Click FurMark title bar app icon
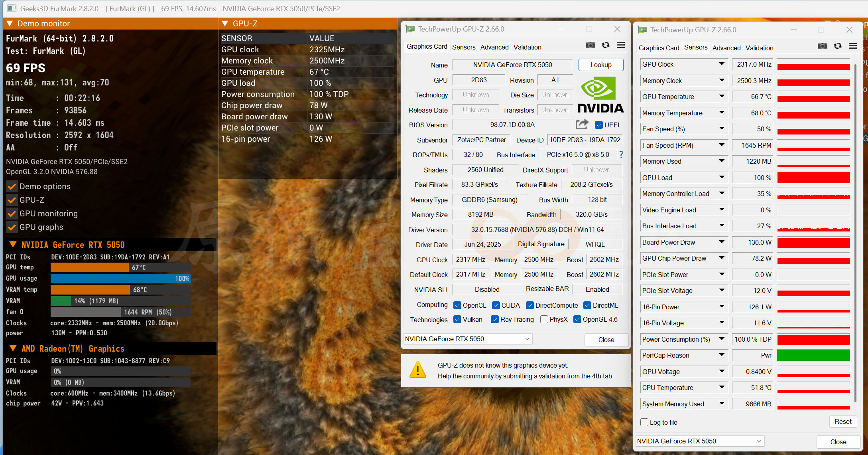 pyautogui.click(x=12, y=8)
